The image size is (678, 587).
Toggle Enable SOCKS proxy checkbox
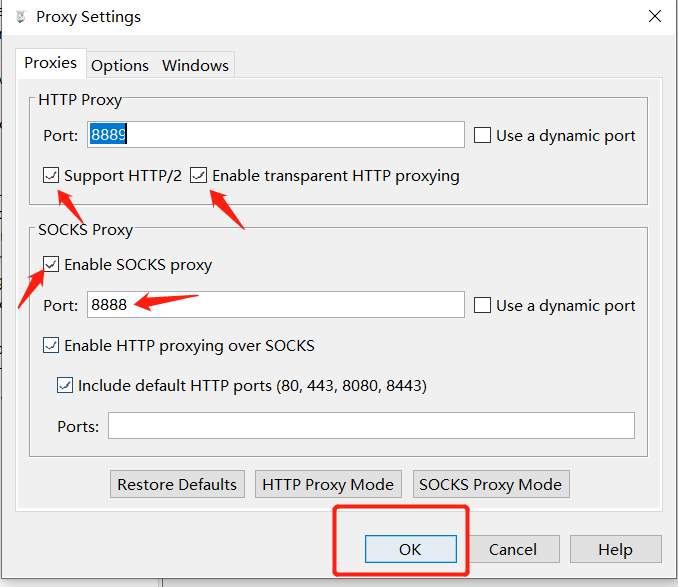pyautogui.click(x=51, y=265)
